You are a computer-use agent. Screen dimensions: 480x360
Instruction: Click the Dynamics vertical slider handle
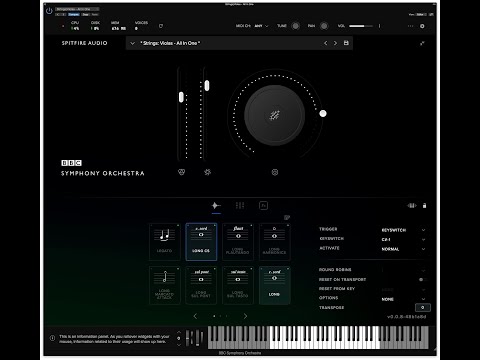point(207,86)
